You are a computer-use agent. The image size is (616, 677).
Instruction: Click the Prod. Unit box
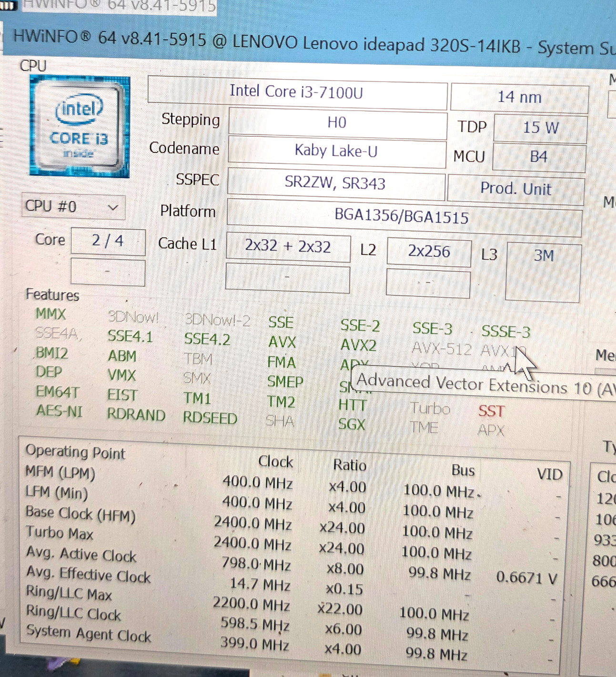point(515,189)
